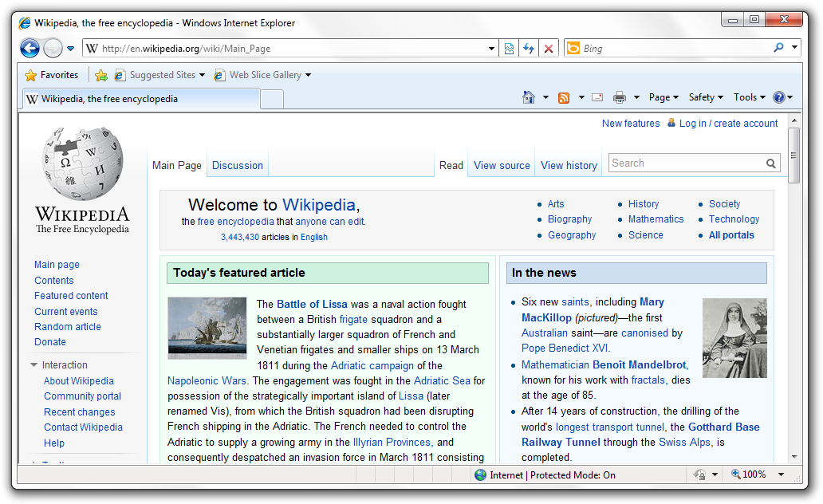
Task: Click the Log in / create account link
Action: [x=728, y=124]
